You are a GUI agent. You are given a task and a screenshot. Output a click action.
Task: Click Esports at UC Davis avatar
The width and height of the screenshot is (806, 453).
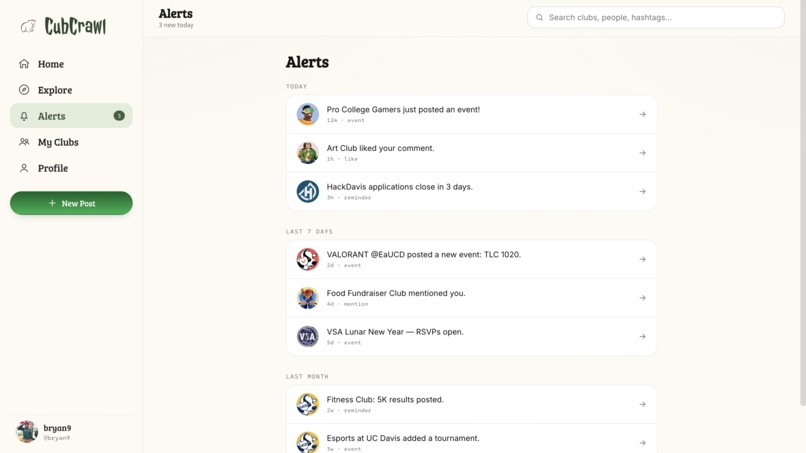(x=307, y=442)
